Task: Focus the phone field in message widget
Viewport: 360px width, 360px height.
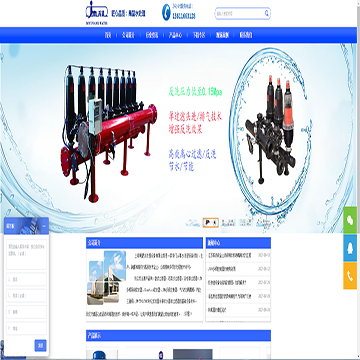Action: [x=26, y=296]
